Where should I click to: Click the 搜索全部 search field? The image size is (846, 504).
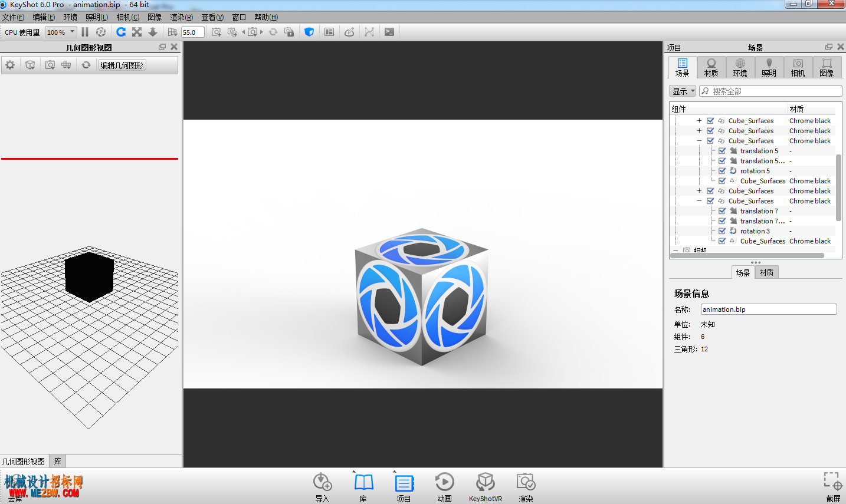[x=770, y=91]
